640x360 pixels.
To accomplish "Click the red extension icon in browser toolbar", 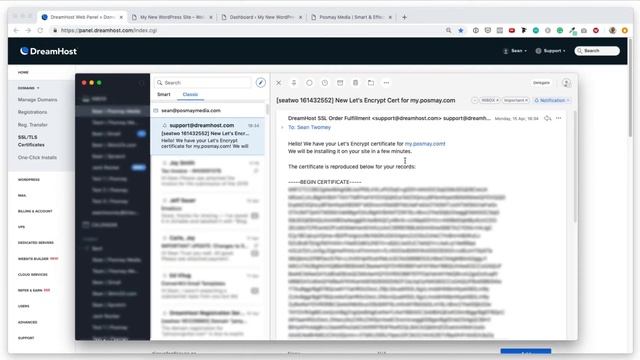I will point(511,30).
